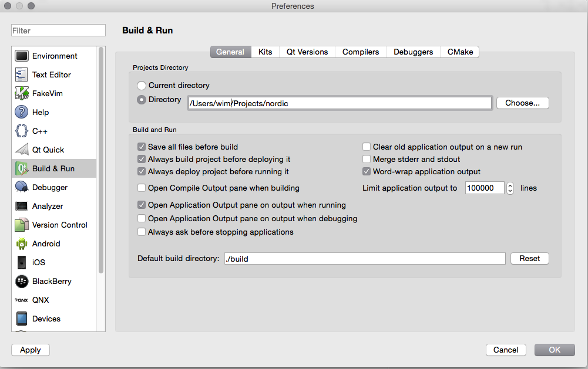
Task: Close the Preferences window
Action: tap(8, 6)
